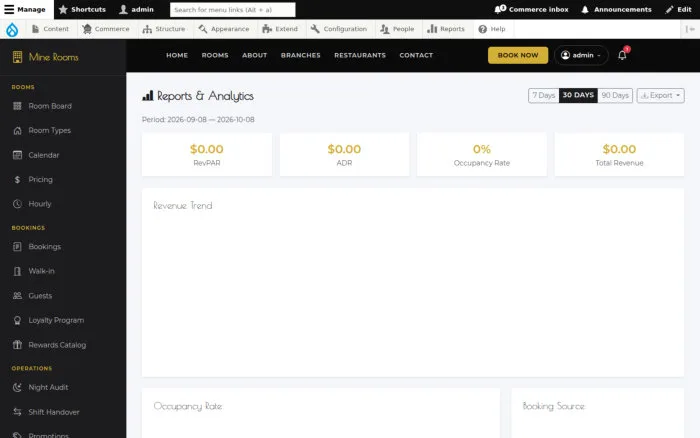This screenshot has width=700, height=438.
Task: Open Rewards Catalog from sidebar
Action: click(63, 345)
